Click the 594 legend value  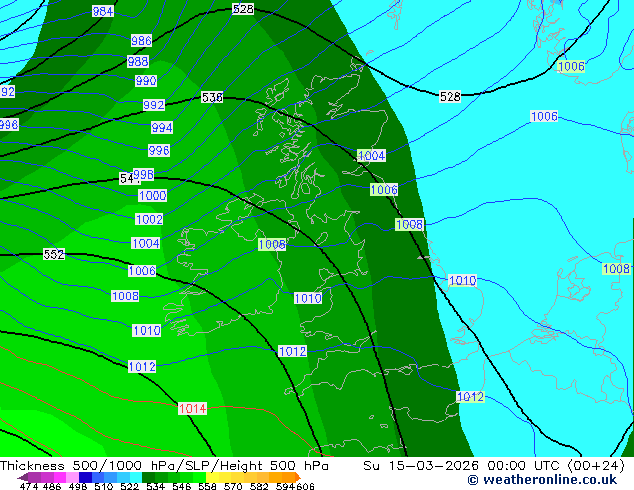(x=285, y=486)
